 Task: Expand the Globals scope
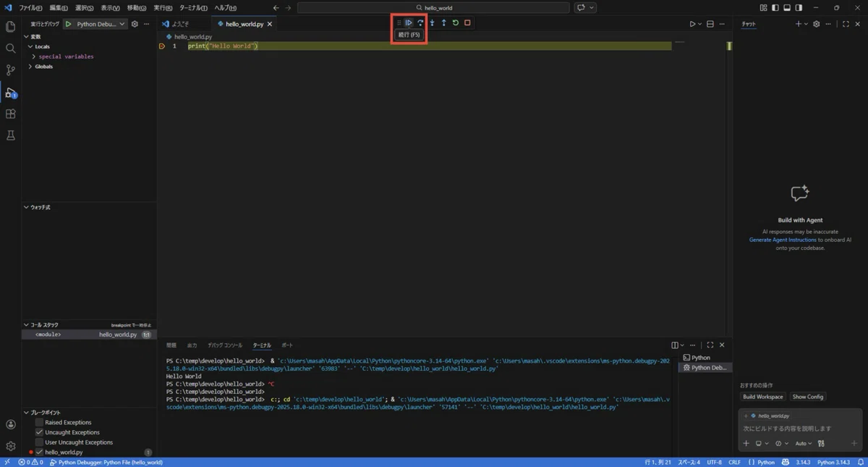click(x=30, y=67)
